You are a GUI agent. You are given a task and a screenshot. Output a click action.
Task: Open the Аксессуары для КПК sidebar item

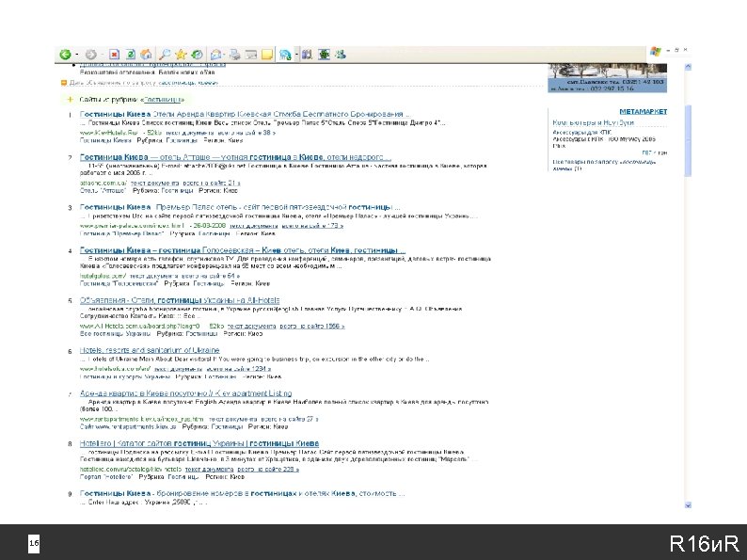click(582, 133)
